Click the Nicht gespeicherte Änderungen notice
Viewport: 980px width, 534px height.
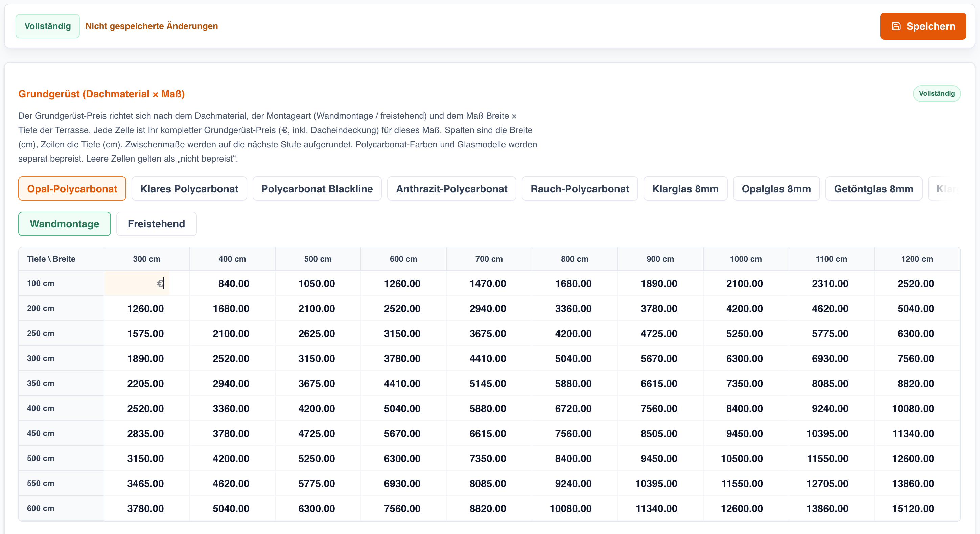pyautogui.click(x=151, y=26)
